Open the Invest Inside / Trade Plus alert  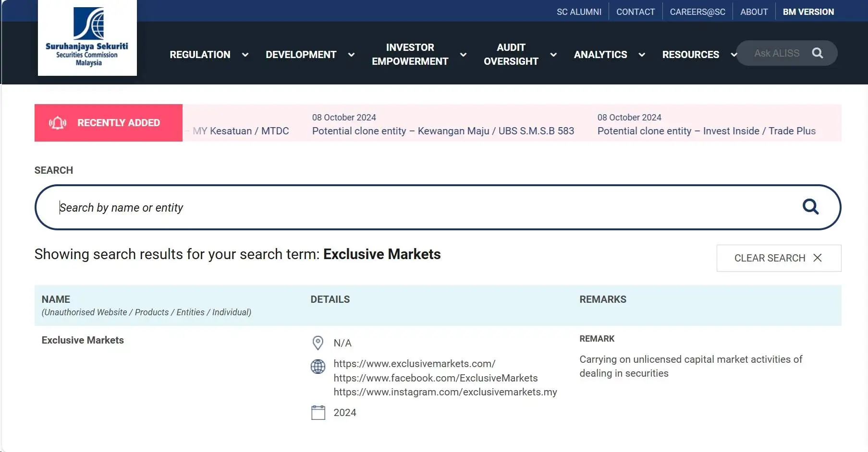[707, 131]
